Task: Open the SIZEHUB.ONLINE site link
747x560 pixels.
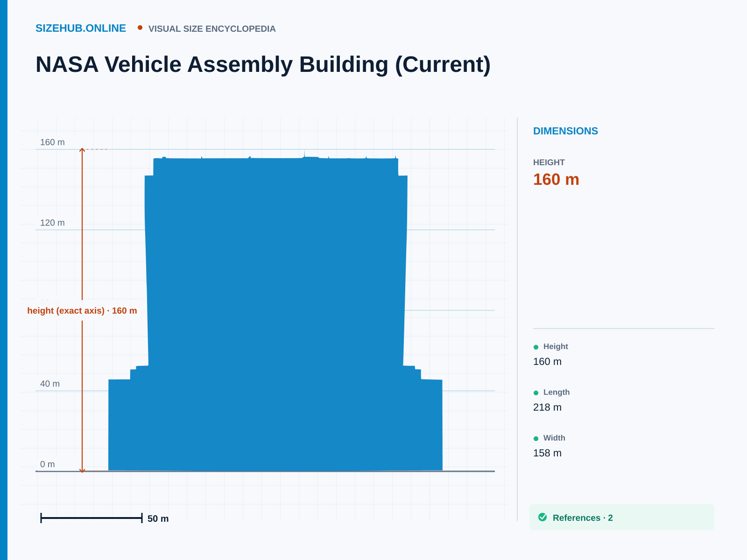Action: [x=81, y=28]
